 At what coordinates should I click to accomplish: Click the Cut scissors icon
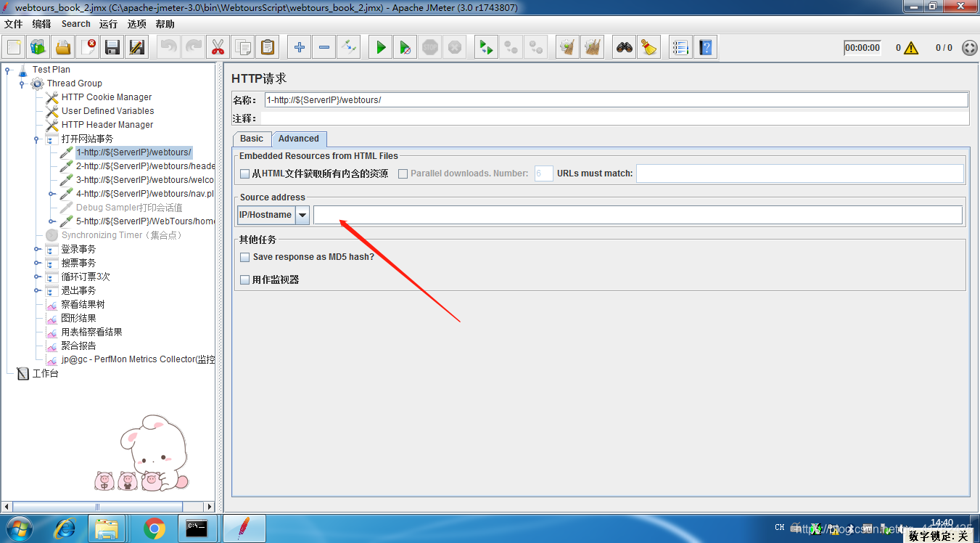click(x=218, y=48)
